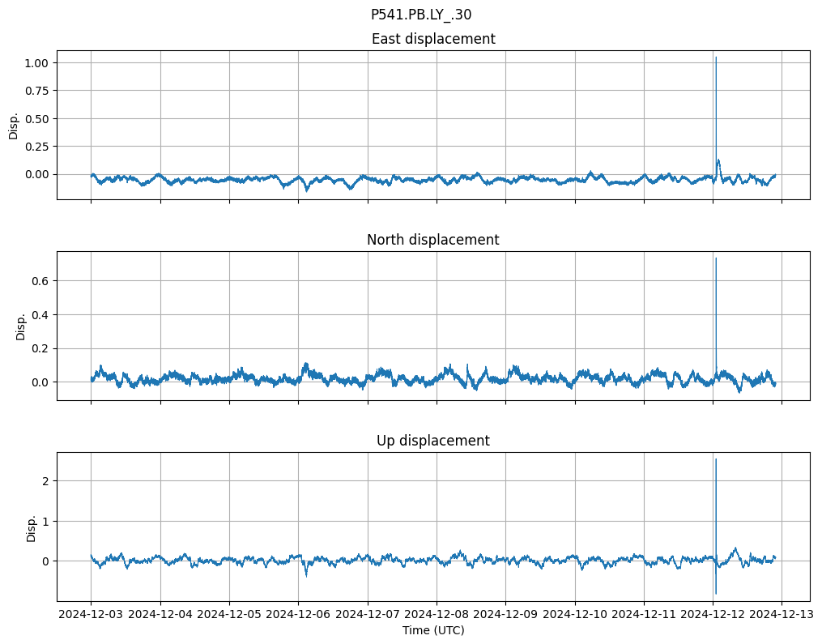Image resolution: width=822 pixels, height=644 pixels.
Task: Pick the 2024-12-08 date tick label
Action: [437, 615]
